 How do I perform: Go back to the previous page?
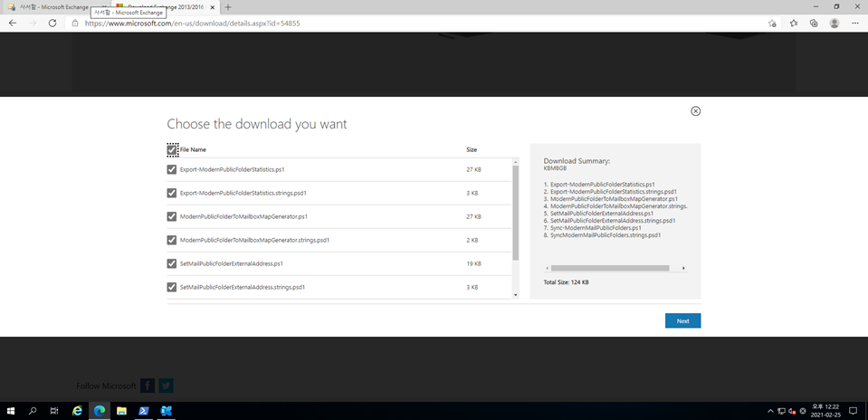click(13, 24)
